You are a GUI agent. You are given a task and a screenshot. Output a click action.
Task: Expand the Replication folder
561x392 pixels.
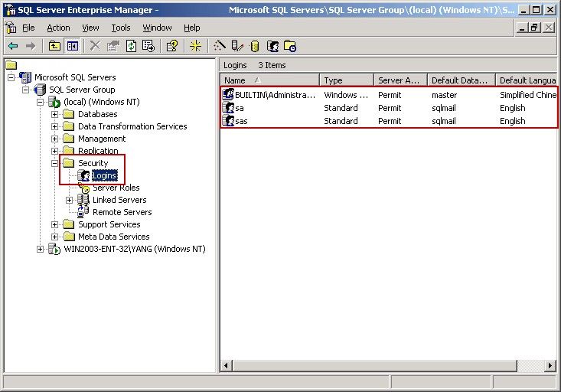(54, 151)
